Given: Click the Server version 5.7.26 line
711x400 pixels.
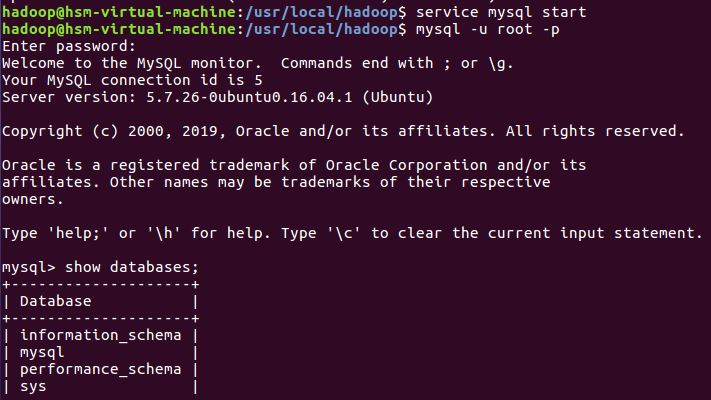Looking at the screenshot, I should coord(218,98).
